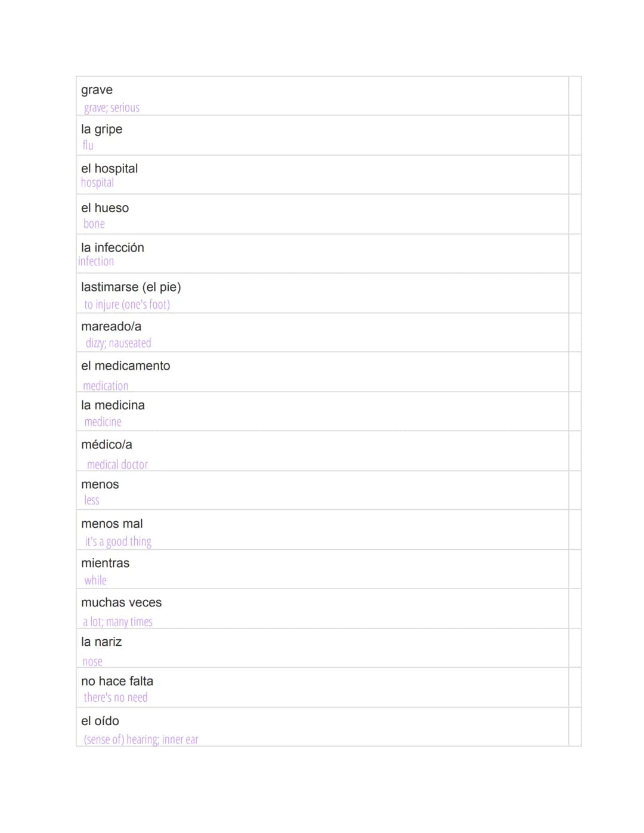Viewport: 644px width, 833px height.
Task: Select the 'el medicamento' term
Action: [125, 366]
